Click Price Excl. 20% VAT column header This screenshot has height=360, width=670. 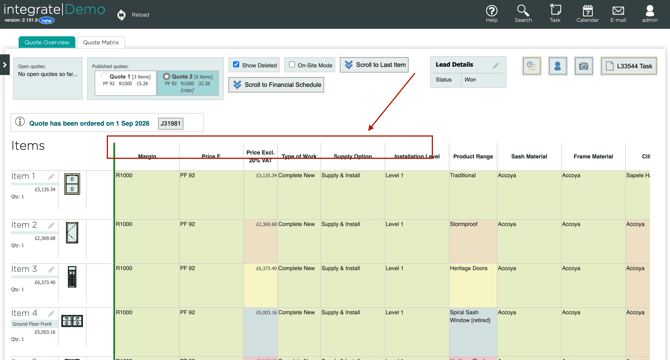260,156
